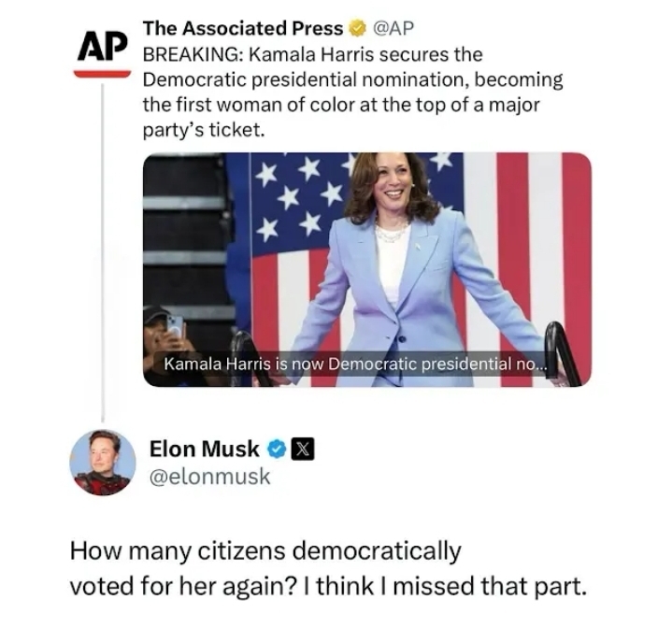Screen dimensions: 672x628
Task: Click the caption 'Kamala Harris is now Democratic presidential no...'
Action: (x=356, y=364)
